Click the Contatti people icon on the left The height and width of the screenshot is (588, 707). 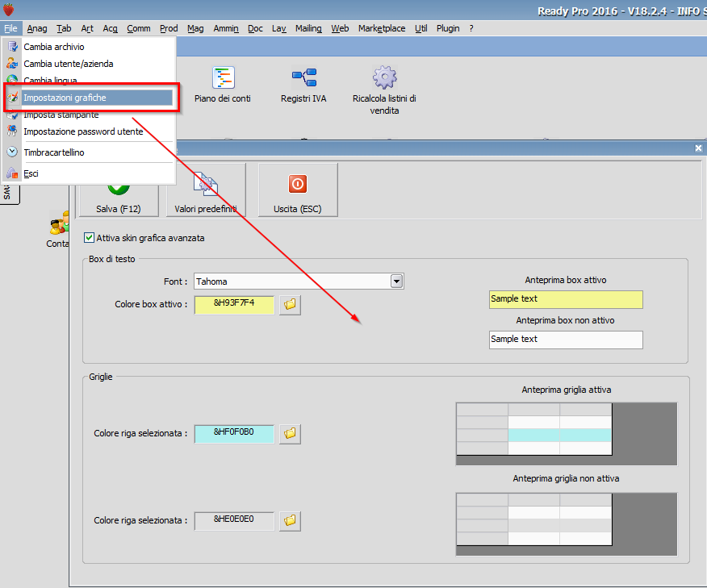[60, 223]
